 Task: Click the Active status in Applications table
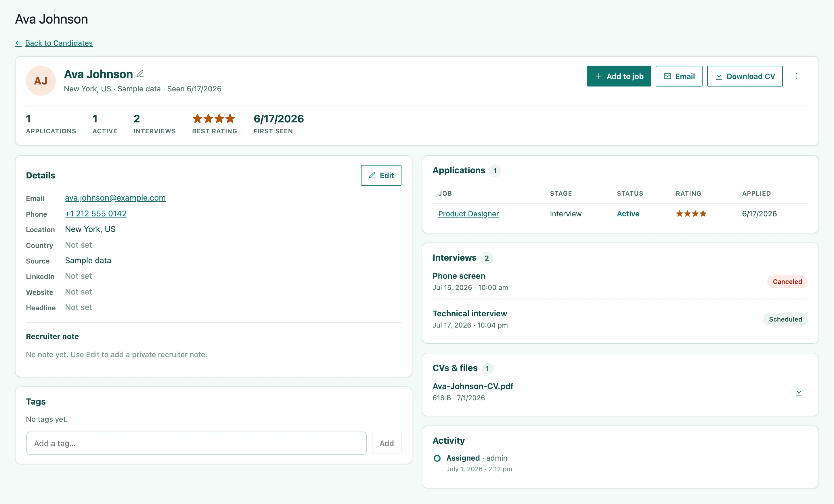point(628,214)
